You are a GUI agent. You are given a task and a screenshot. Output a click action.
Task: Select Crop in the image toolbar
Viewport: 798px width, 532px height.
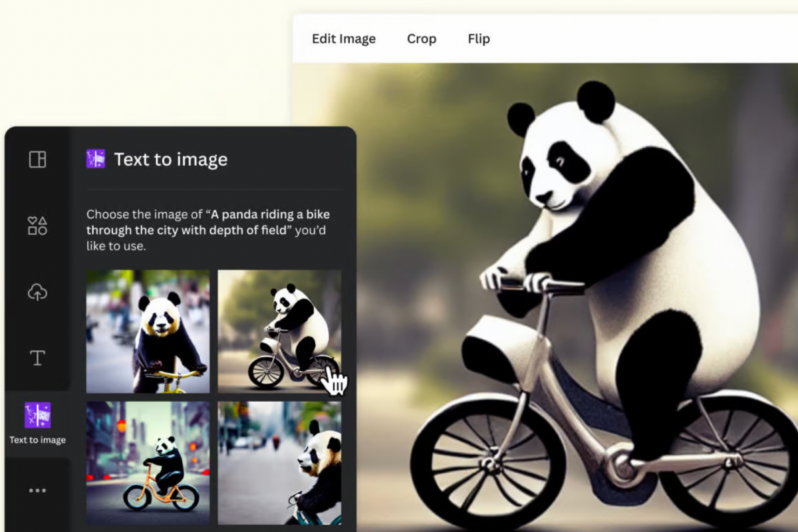(x=422, y=39)
